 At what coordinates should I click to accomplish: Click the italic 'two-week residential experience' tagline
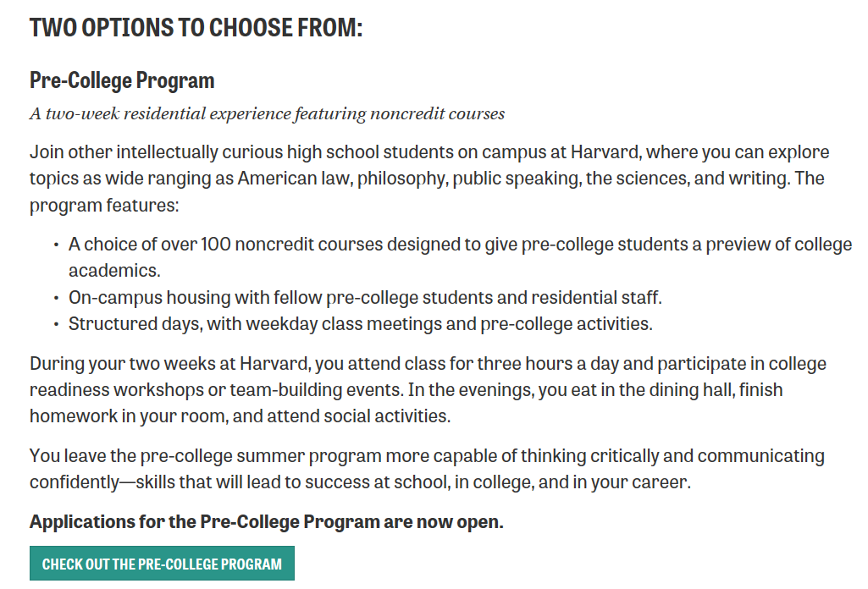point(267,113)
